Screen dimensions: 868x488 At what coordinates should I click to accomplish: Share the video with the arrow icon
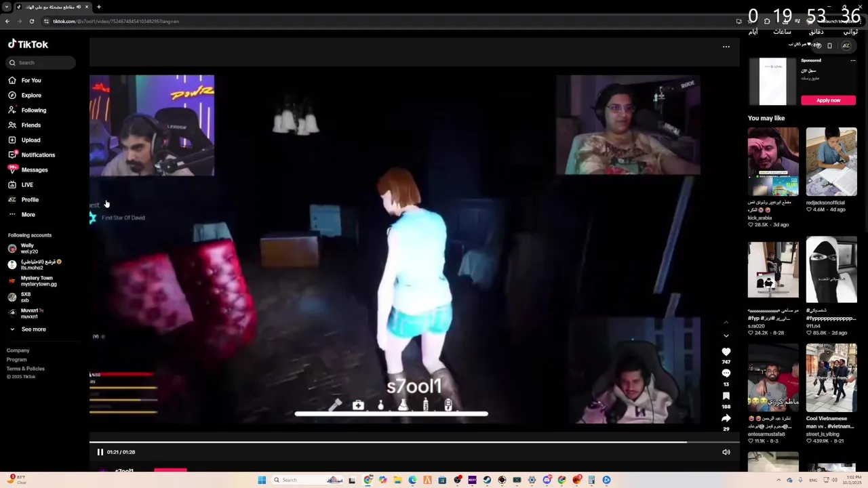click(x=726, y=418)
